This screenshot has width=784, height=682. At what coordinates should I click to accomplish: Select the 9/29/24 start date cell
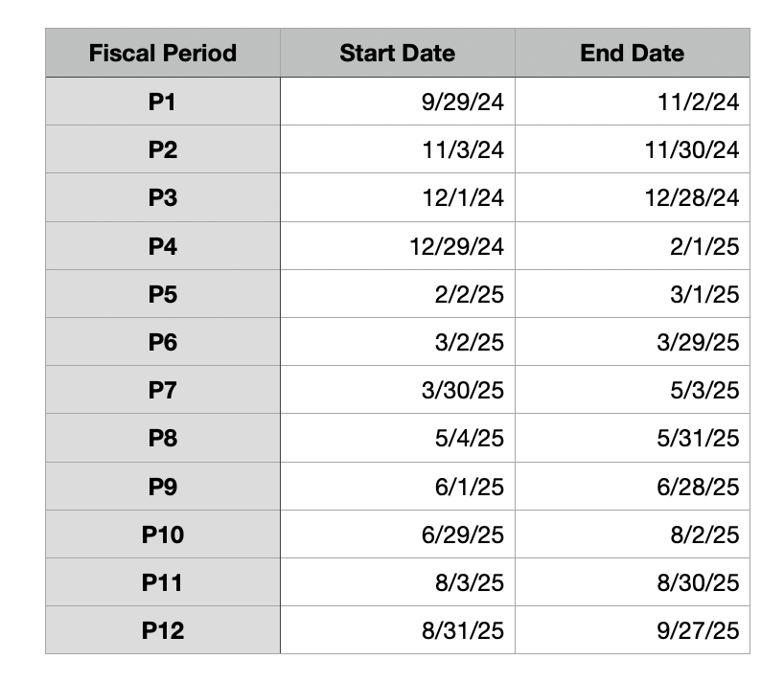(398, 102)
